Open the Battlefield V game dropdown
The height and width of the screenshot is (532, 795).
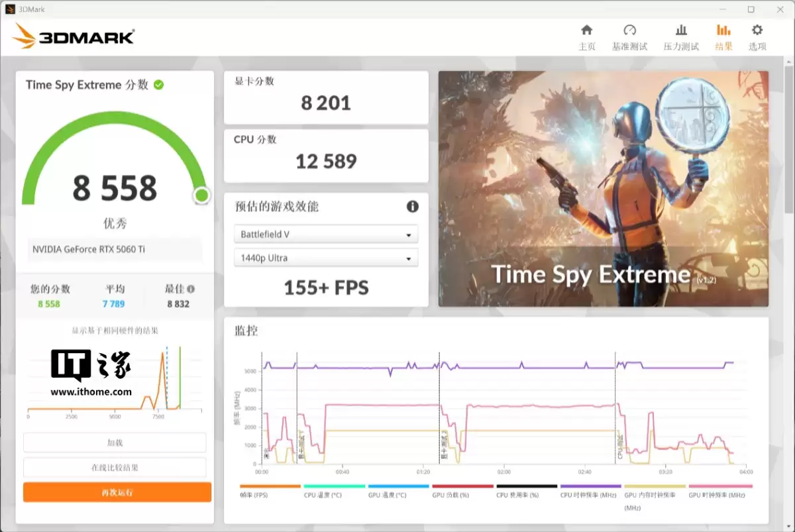(x=326, y=234)
